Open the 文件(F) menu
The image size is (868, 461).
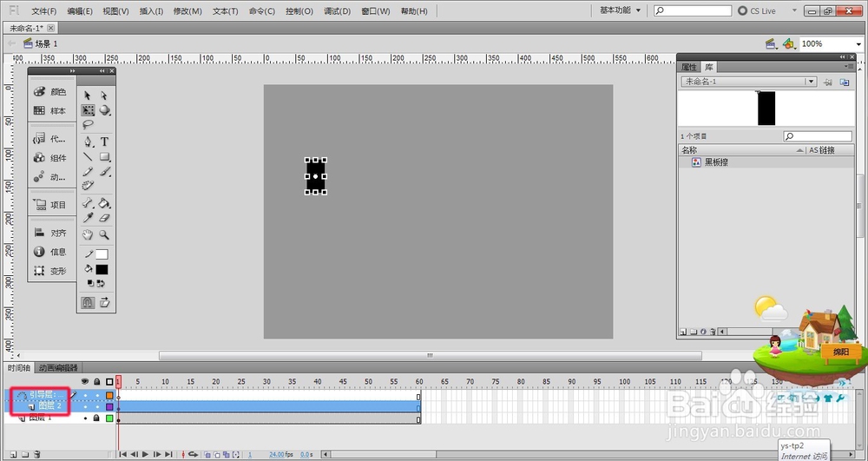[43, 11]
